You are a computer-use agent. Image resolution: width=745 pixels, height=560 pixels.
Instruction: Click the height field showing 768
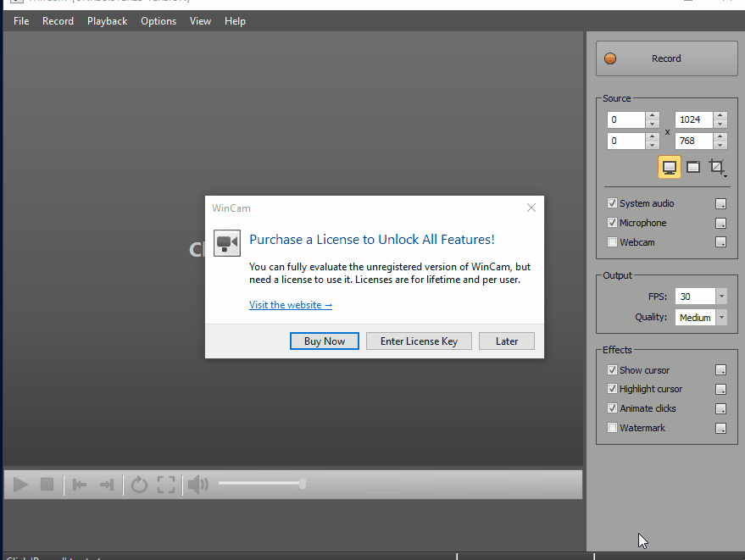pyautogui.click(x=693, y=141)
